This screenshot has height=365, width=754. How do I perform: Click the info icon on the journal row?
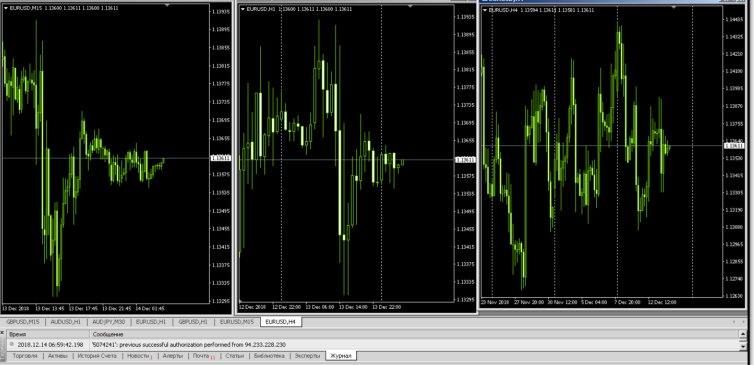(x=12, y=344)
